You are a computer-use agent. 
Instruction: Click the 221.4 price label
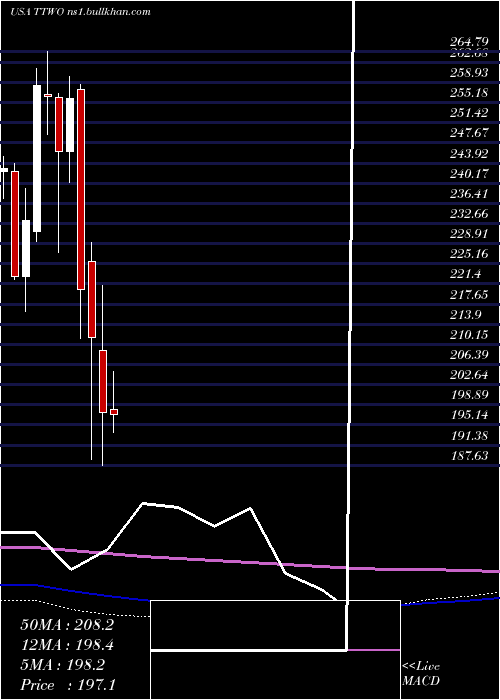coord(465,274)
